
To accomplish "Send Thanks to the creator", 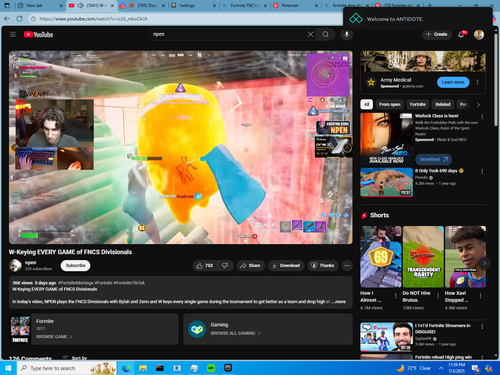I will (x=322, y=266).
